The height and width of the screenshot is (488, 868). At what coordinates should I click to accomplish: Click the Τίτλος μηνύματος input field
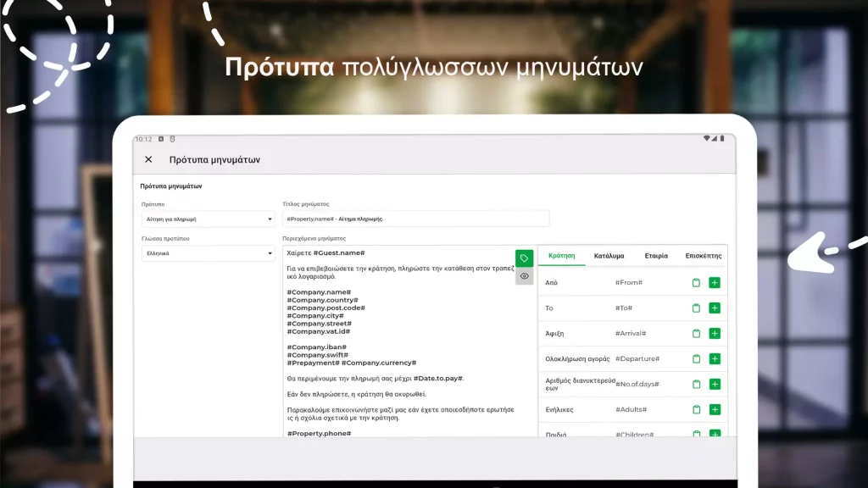(x=415, y=219)
